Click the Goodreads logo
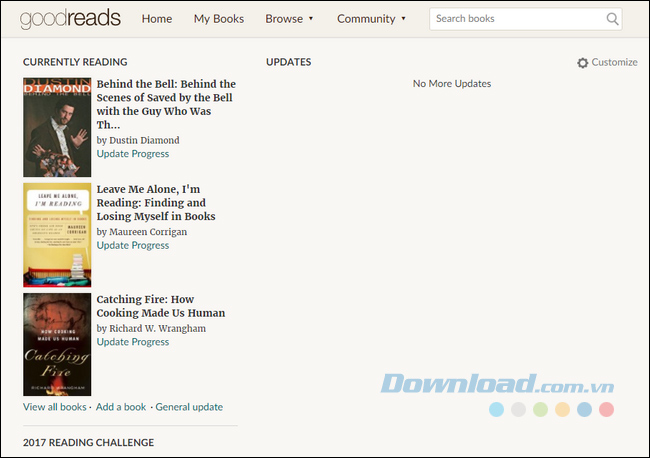Viewport: 650px width, 458px height. 70,18
